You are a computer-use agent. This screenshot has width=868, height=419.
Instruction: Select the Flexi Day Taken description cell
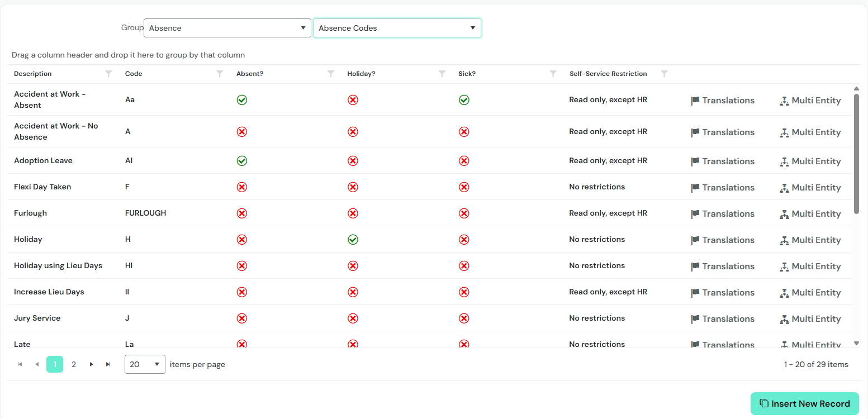(42, 187)
